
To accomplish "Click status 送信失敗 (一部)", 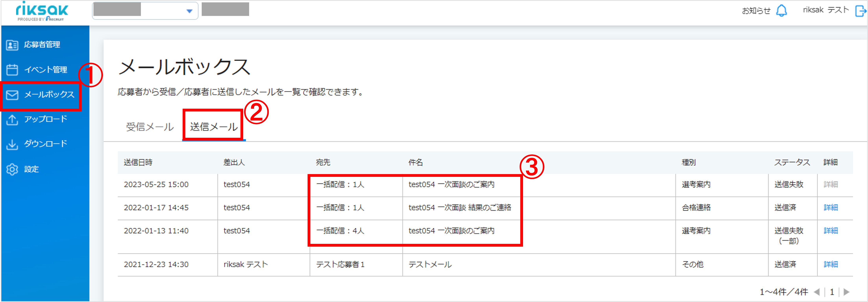I will 789,236.
